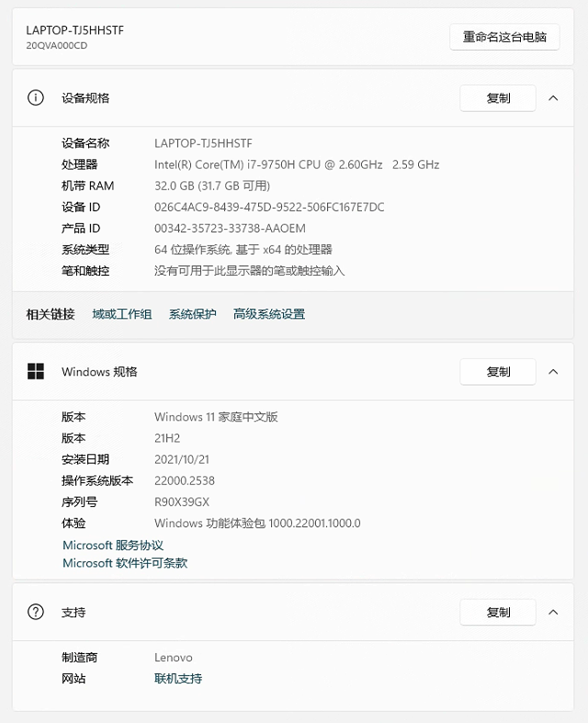Screen dimensions: 588x723
Task: Click the info icon beside 设备规格
Action: (x=36, y=97)
